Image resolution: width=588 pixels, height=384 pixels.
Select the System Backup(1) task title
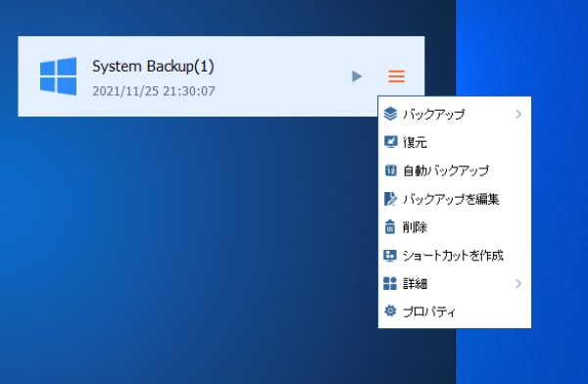[153, 67]
